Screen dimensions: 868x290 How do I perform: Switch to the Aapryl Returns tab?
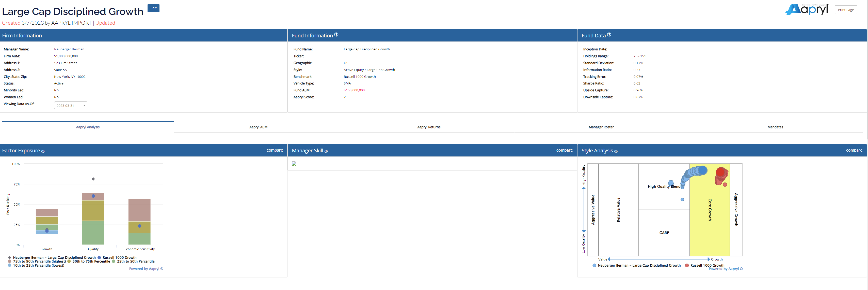pyautogui.click(x=429, y=127)
